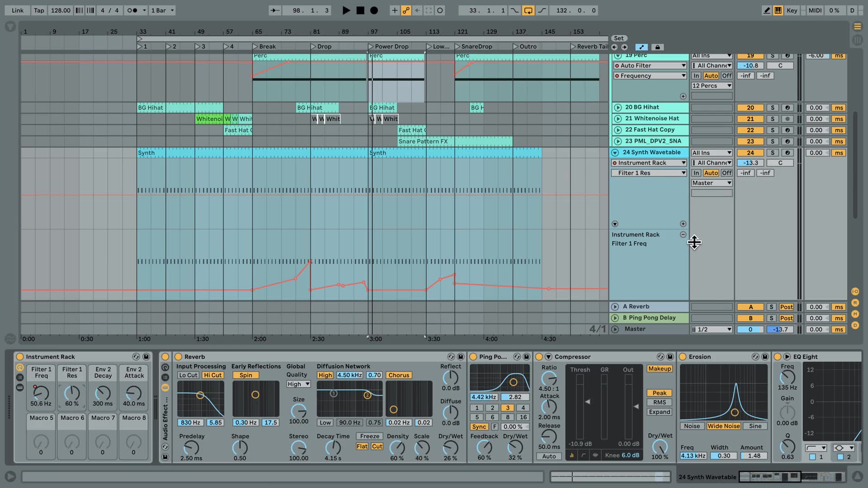This screenshot has width=868, height=488.
Task: Click the Stop button to halt playback
Action: pos(359,11)
